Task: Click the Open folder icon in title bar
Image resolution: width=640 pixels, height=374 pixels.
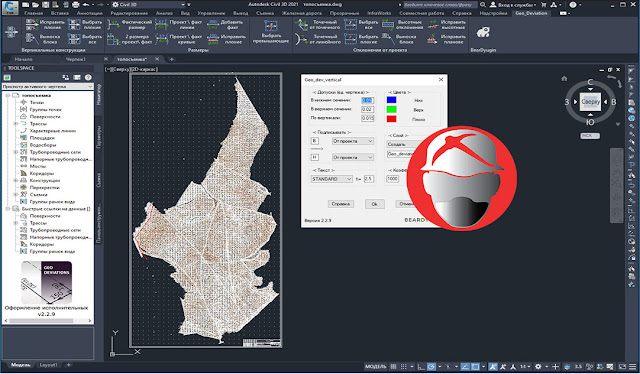Action: 36,4
